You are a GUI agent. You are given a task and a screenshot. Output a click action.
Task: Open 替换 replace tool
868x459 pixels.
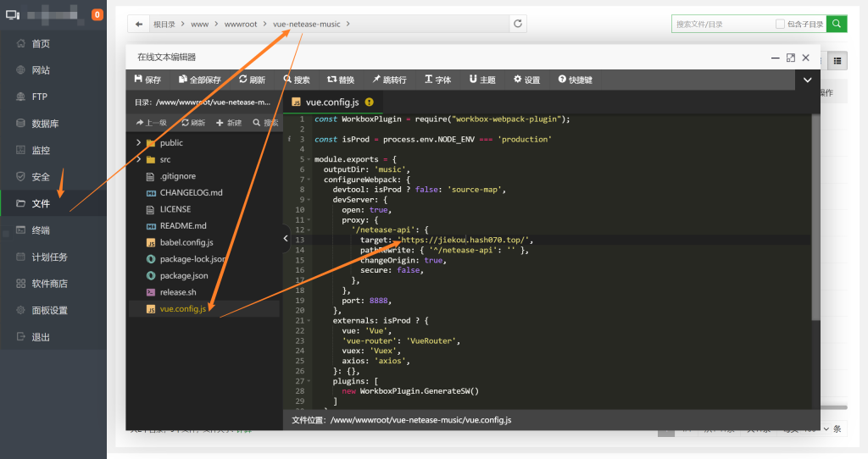pyautogui.click(x=341, y=80)
